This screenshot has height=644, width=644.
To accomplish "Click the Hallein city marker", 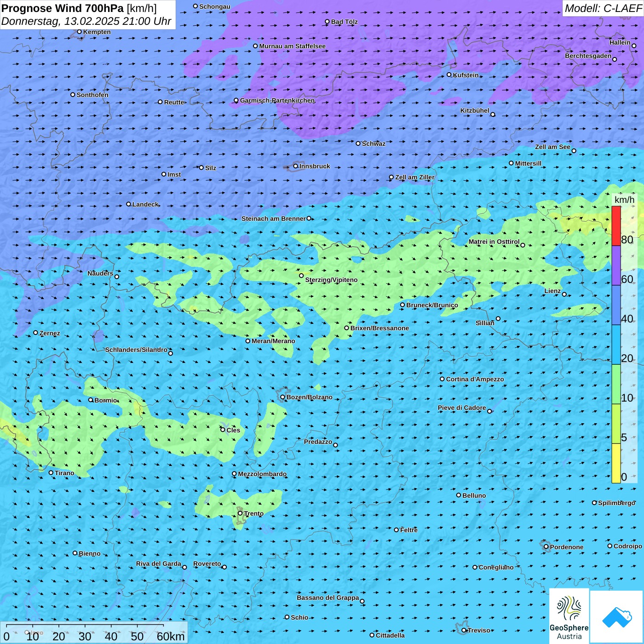I will pos(634,46).
